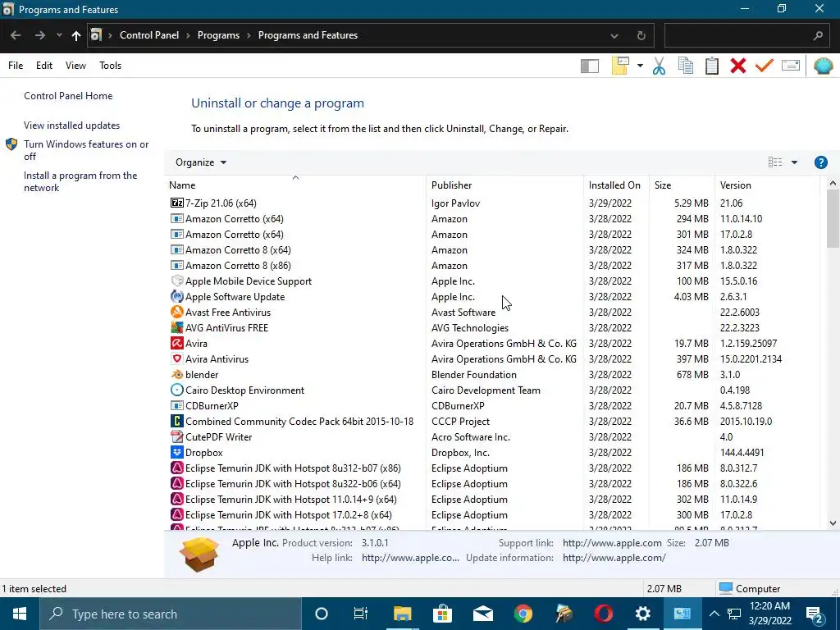The image size is (840, 630).
Task: Show hidden system tray icons
Action: [x=714, y=614]
